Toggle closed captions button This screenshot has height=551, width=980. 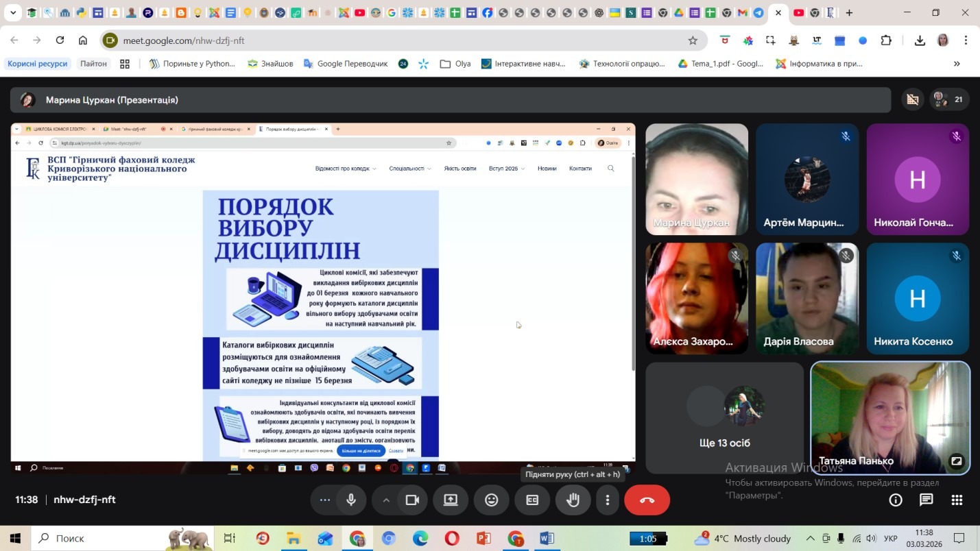pyautogui.click(x=532, y=500)
